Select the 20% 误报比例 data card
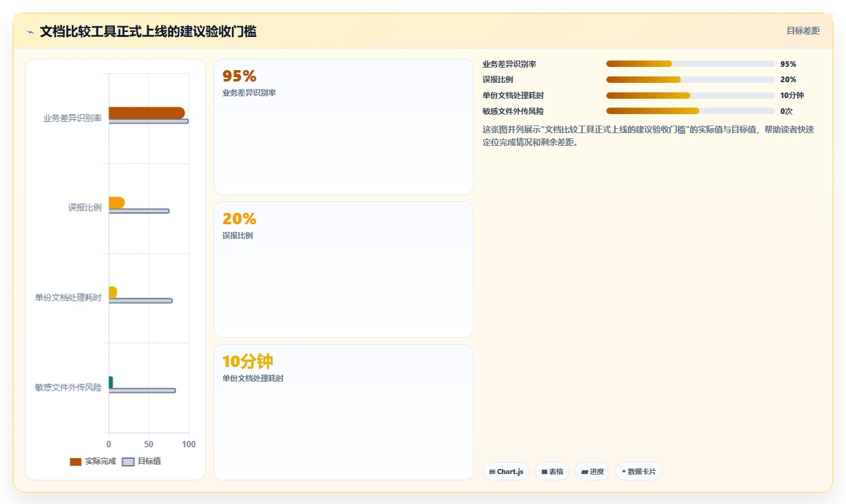 (x=344, y=270)
